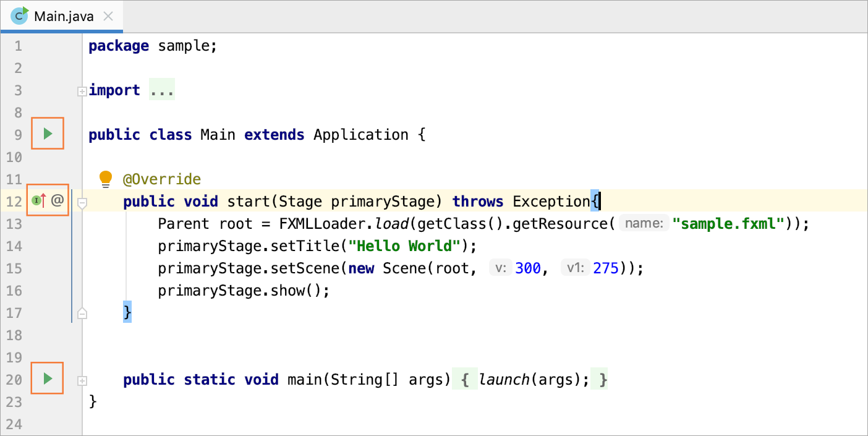Click the @Override annotation
868x436 pixels.
coord(162,179)
